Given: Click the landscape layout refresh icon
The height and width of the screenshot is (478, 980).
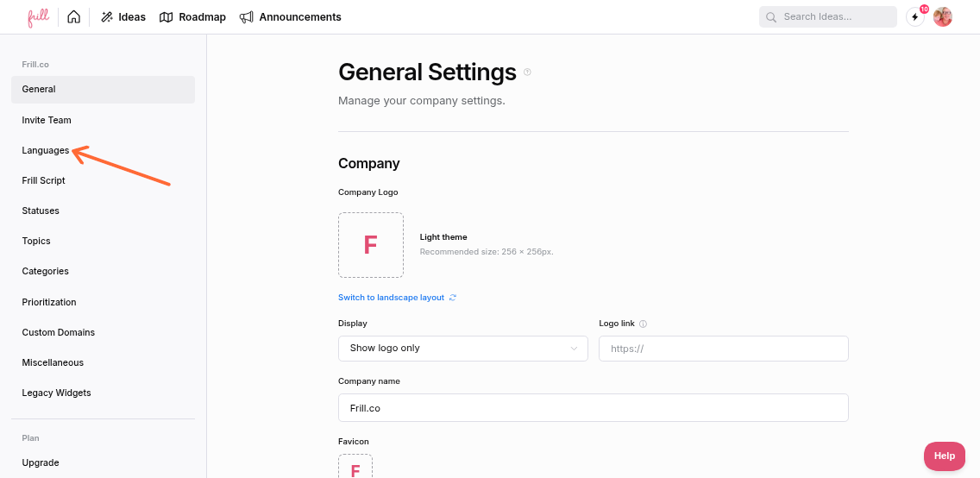Looking at the screenshot, I should click(x=453, y=298).
